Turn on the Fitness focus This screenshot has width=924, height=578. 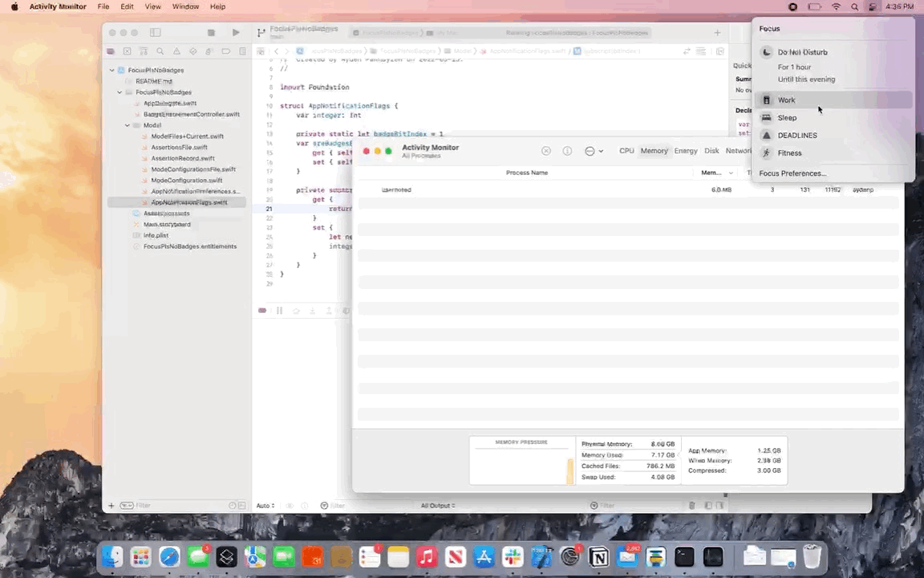(x=833, y=153)
